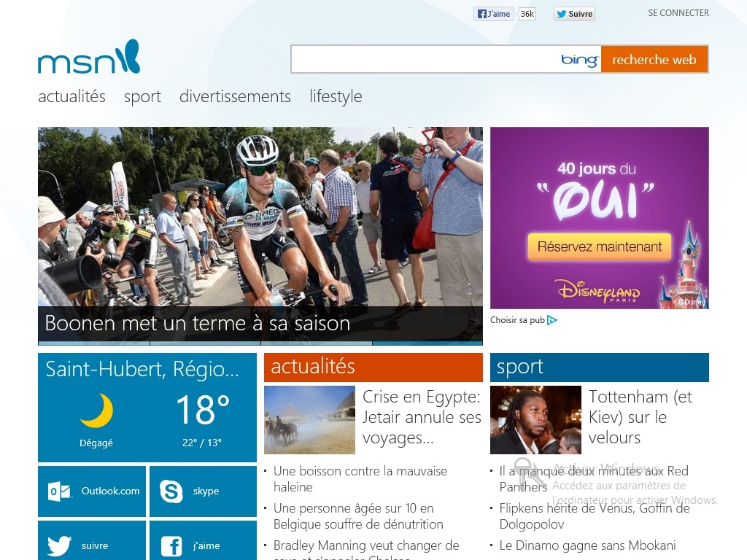Click the Dégagé weather condition label
Viewport: 747px width, 560px height.
pos(96,443)
